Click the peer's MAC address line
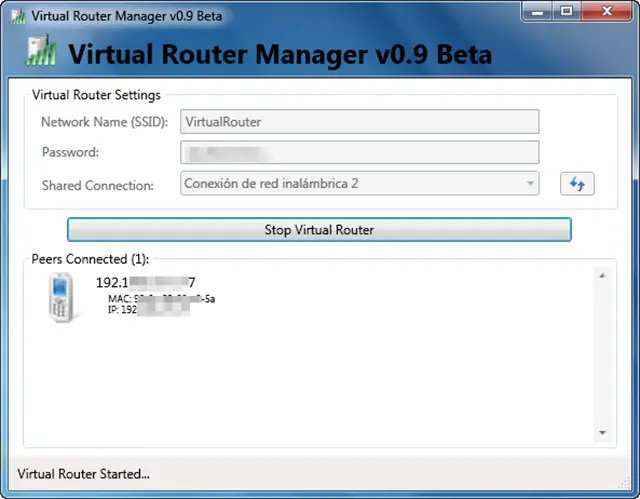 pyautogui.click(x=158, y=299)
